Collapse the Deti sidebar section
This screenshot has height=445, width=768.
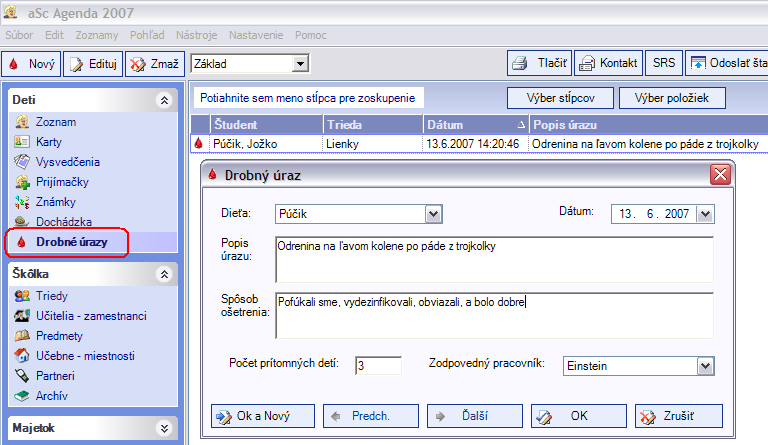tap(164, 100)
